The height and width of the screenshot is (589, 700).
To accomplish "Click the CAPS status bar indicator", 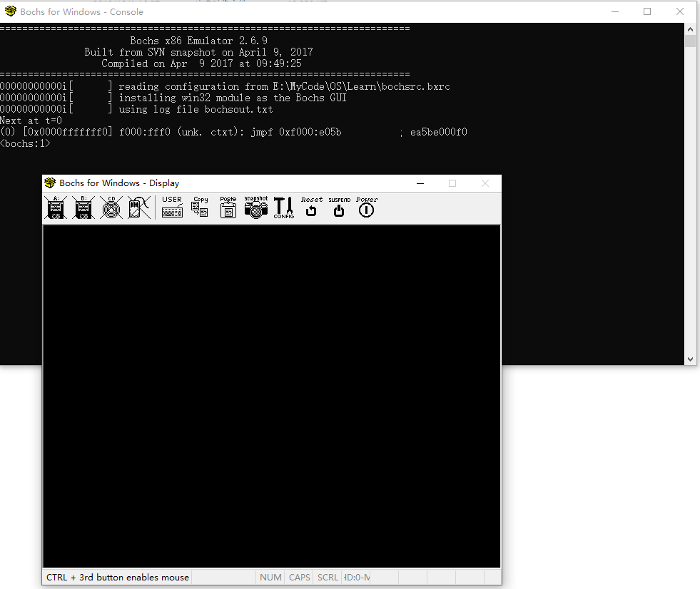I will coord(299,578).
